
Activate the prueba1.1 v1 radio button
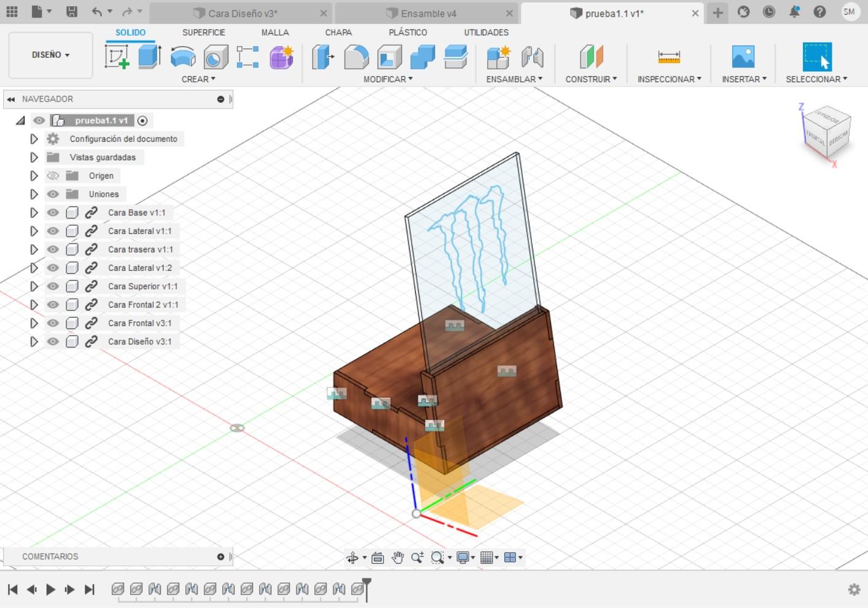143,120
